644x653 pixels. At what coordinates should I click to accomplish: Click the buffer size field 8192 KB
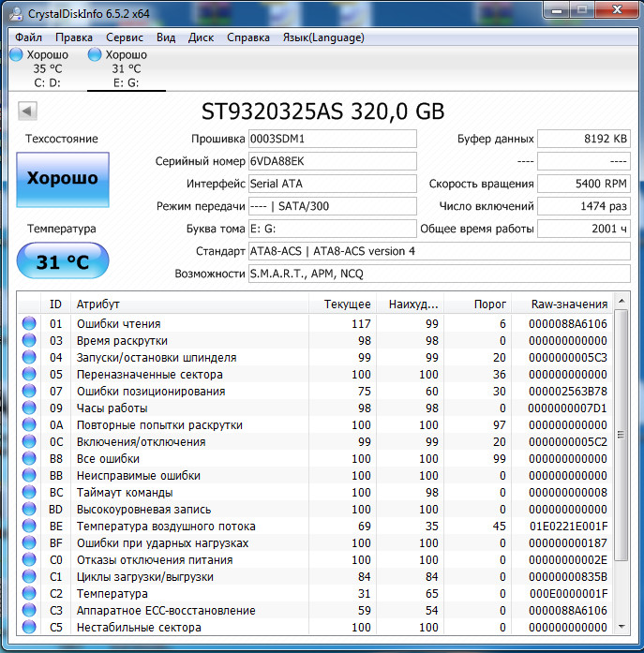[584, 139]
